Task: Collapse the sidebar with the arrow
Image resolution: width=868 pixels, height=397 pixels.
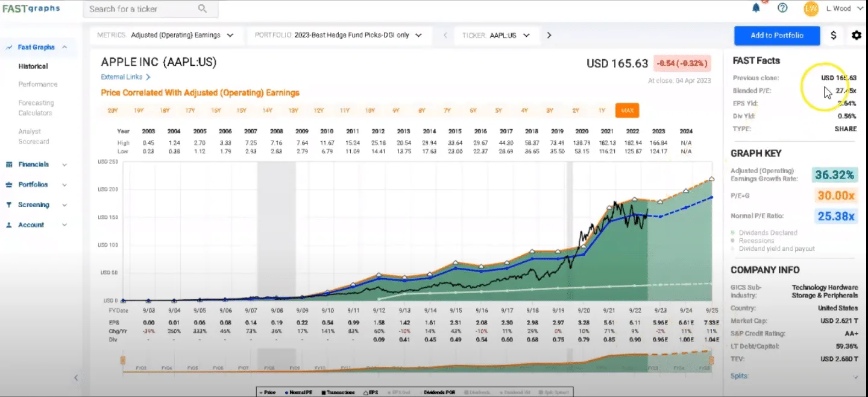Action: coord(76,378)
